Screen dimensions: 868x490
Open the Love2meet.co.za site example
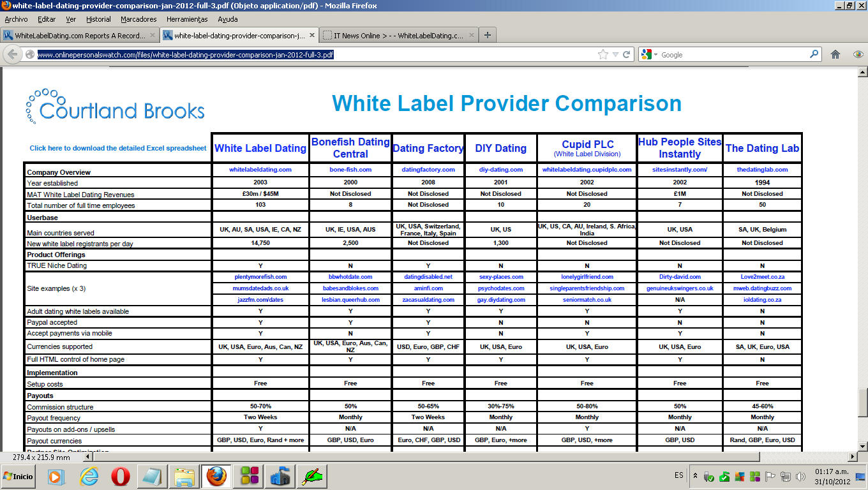[x=762, y=277]
